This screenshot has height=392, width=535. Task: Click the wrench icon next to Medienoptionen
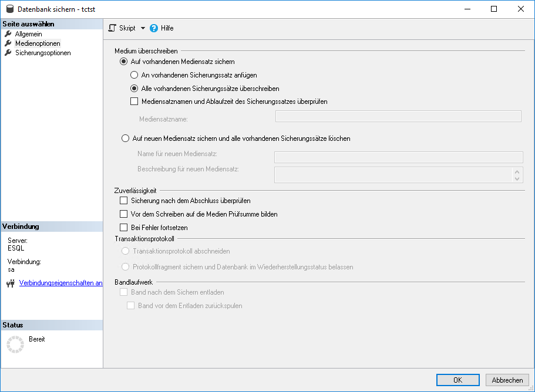click(x=8, y=43)
